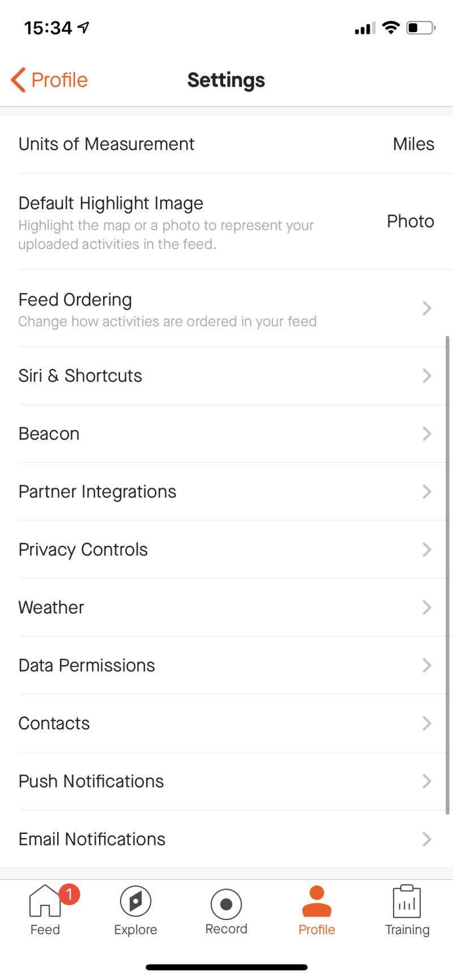
Task: Expand Feed Ordering chevron
Action: [x=427, y=308]
